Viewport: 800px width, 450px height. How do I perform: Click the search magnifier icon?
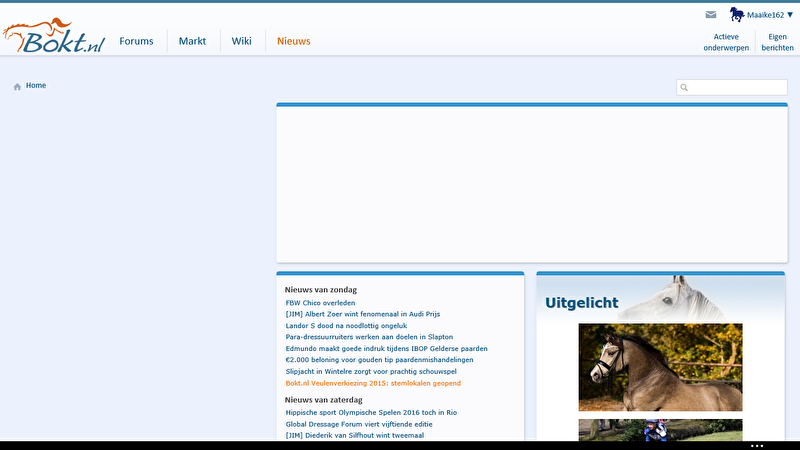[x=684, y=87]
